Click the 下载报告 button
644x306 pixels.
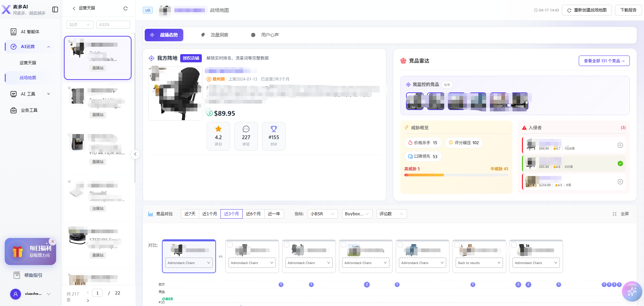[628, 10]
